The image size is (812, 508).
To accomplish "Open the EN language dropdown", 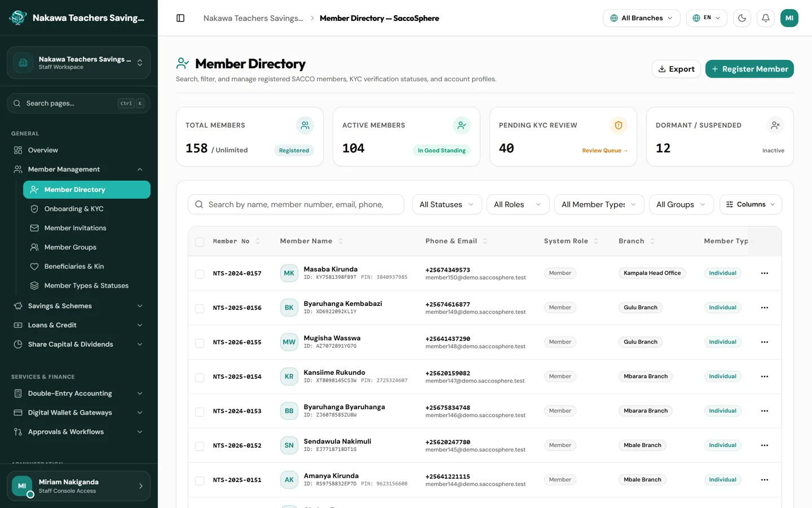I will pos(707,18).
